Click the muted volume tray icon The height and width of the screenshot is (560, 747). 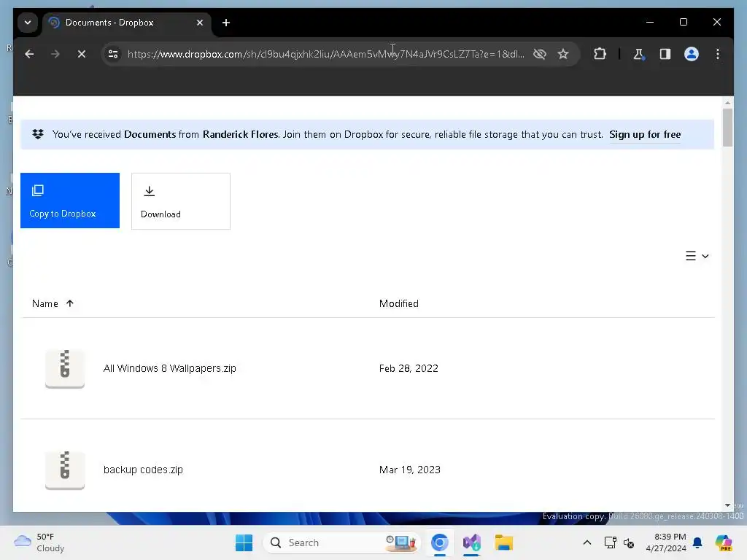(x=628, y=542)
